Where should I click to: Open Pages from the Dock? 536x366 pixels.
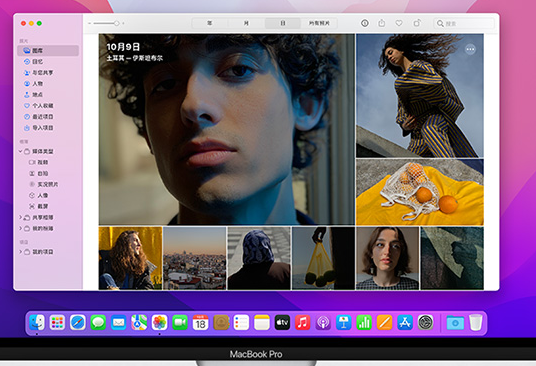point(385,322)
